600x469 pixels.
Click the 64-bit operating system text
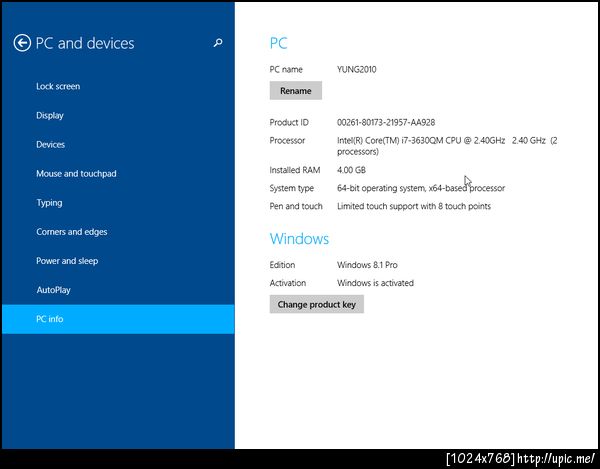[421, 188]
